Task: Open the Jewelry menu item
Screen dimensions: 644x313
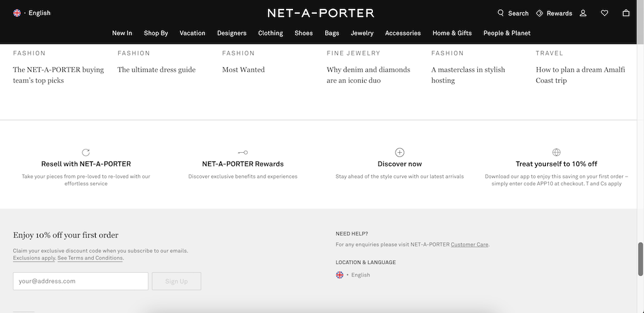Action: click(362, 33)
